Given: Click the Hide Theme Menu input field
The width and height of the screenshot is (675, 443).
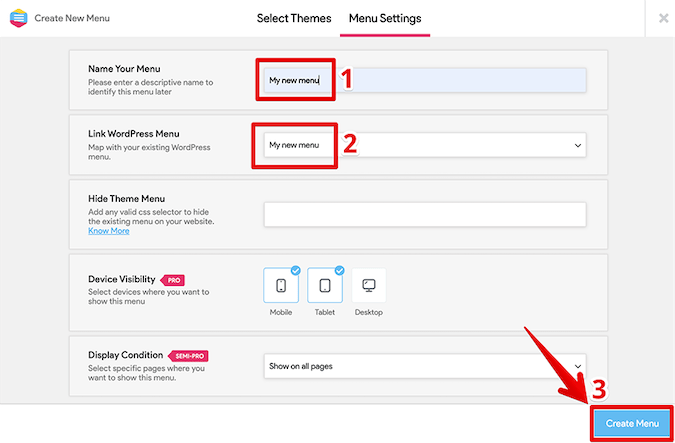Looking at the screenshot, I should coord(425,214).
